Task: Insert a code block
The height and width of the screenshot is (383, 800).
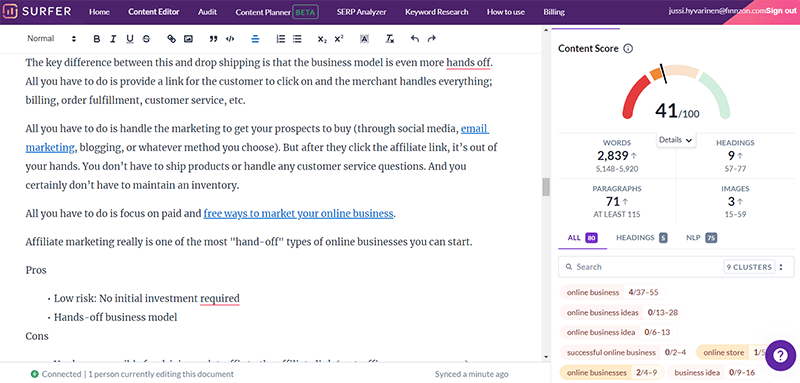Action: (x=230, y=39)
